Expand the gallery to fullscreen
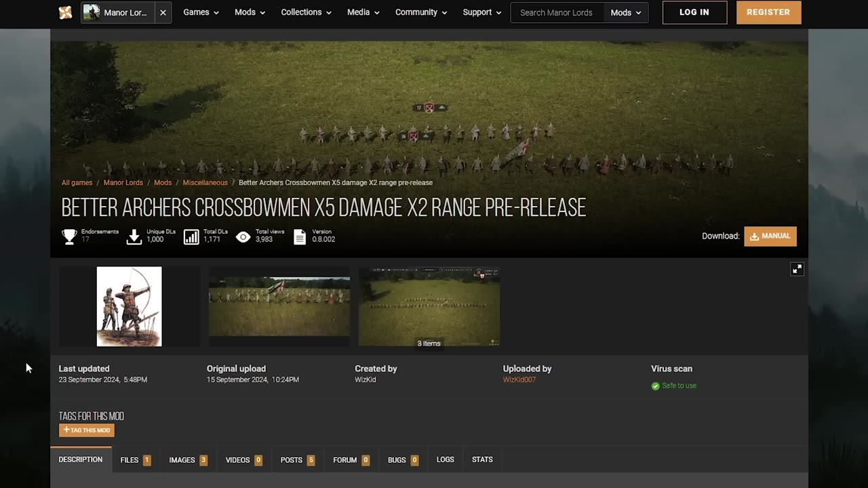 click(x=797, y=269)
